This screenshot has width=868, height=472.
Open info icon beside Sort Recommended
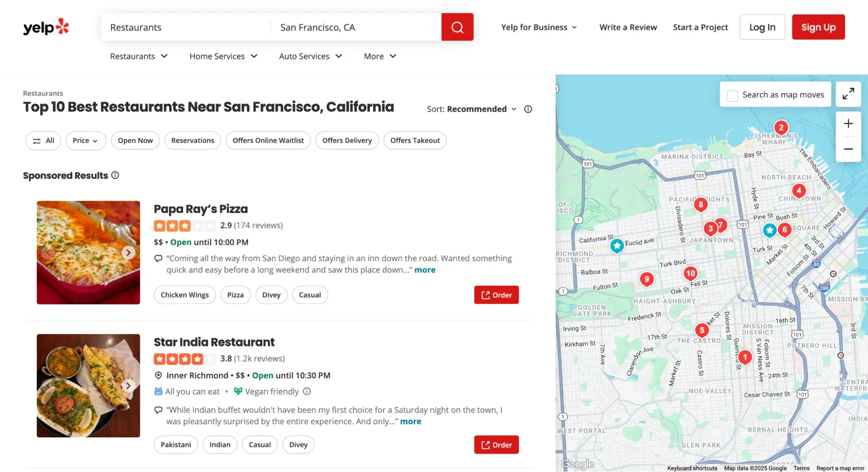(528, 109)
